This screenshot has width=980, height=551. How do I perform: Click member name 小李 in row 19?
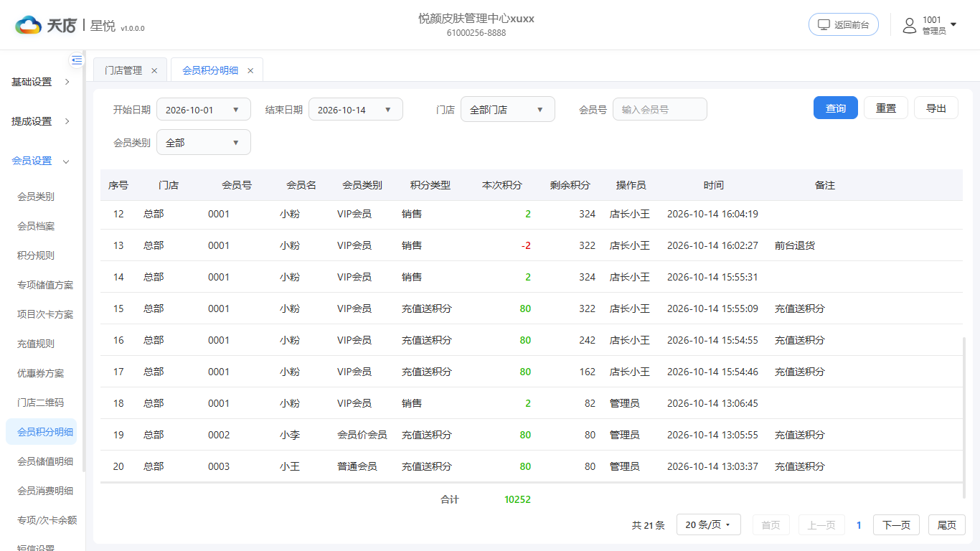point(290,435)
